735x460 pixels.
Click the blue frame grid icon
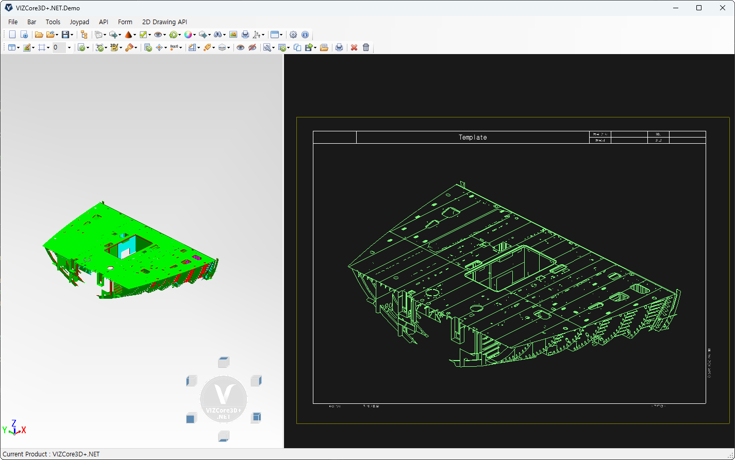tap(42, 47)
